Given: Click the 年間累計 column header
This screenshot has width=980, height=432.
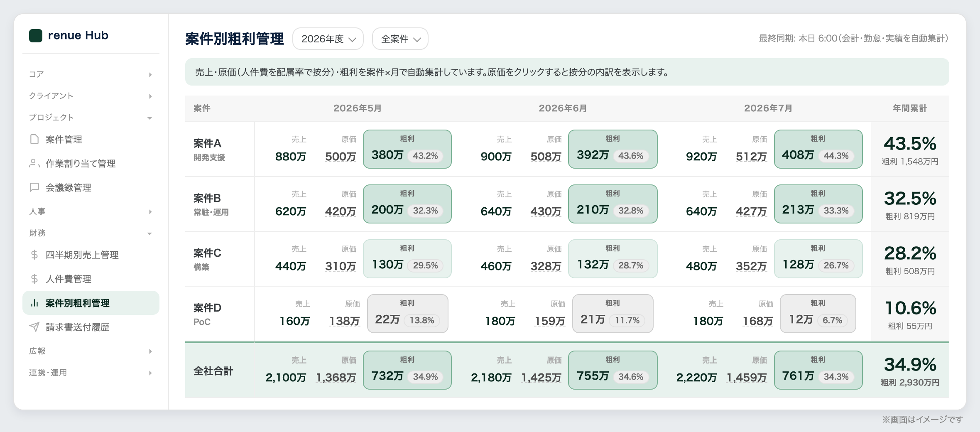Looking at the screenshot, I should point(910,108).
